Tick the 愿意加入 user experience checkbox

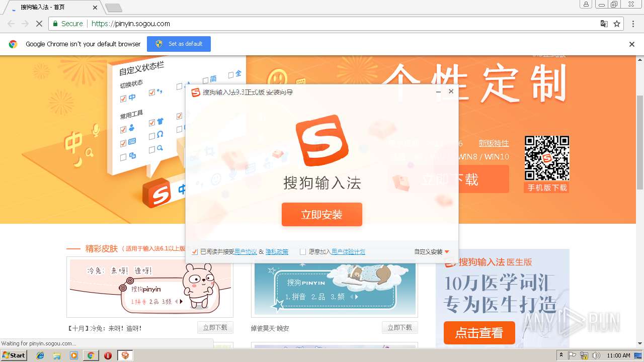tap(303, 252)
